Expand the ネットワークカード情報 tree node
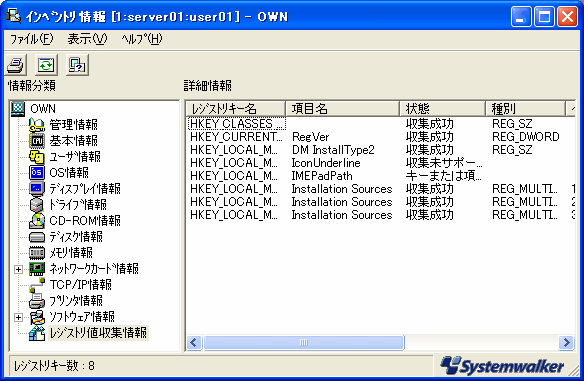The height and width of the screenshot is (381, 584). [18, 269]
